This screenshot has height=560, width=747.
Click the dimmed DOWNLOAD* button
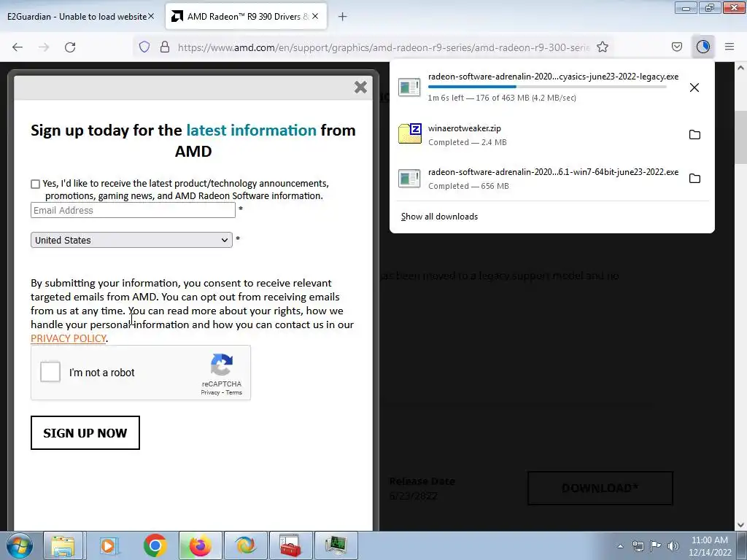tap(600, 488)
